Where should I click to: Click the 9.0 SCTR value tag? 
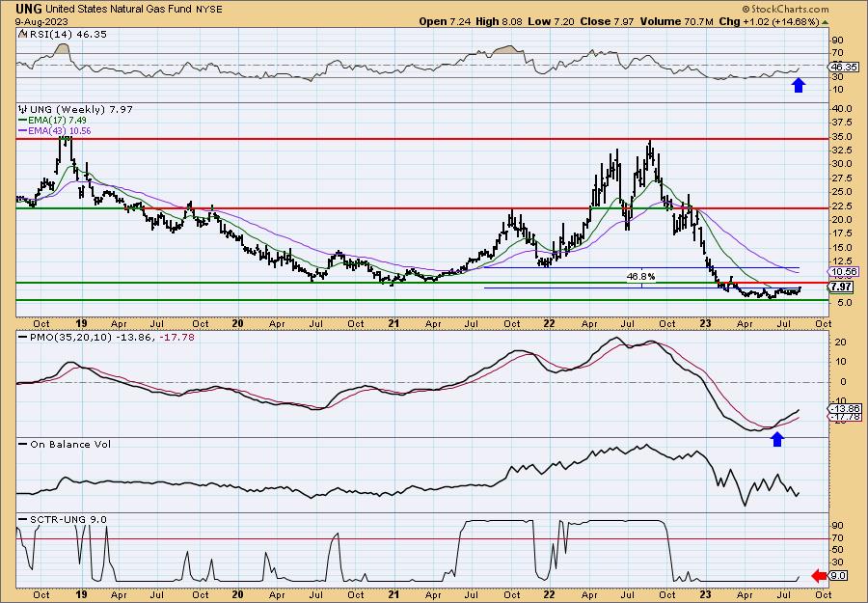coord(837,576)
